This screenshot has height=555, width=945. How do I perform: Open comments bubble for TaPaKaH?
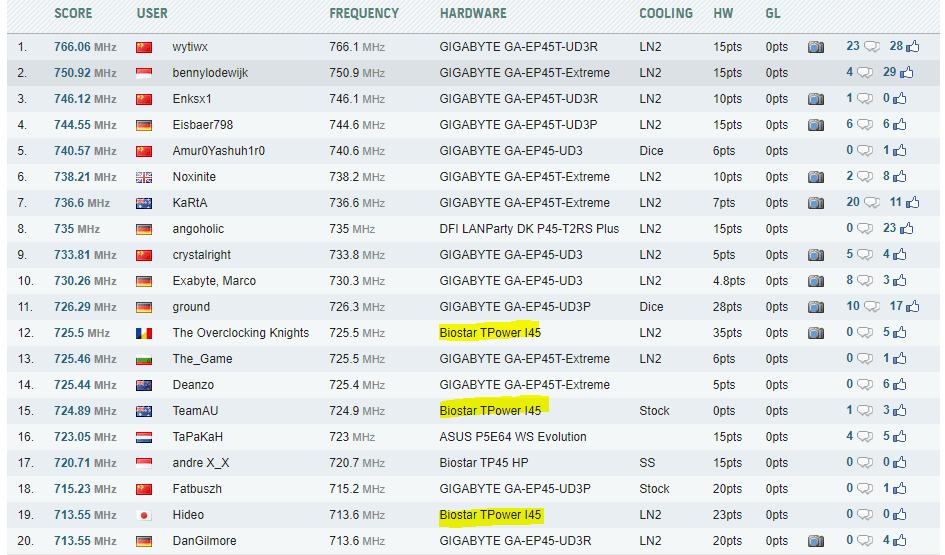click(865, 436)
